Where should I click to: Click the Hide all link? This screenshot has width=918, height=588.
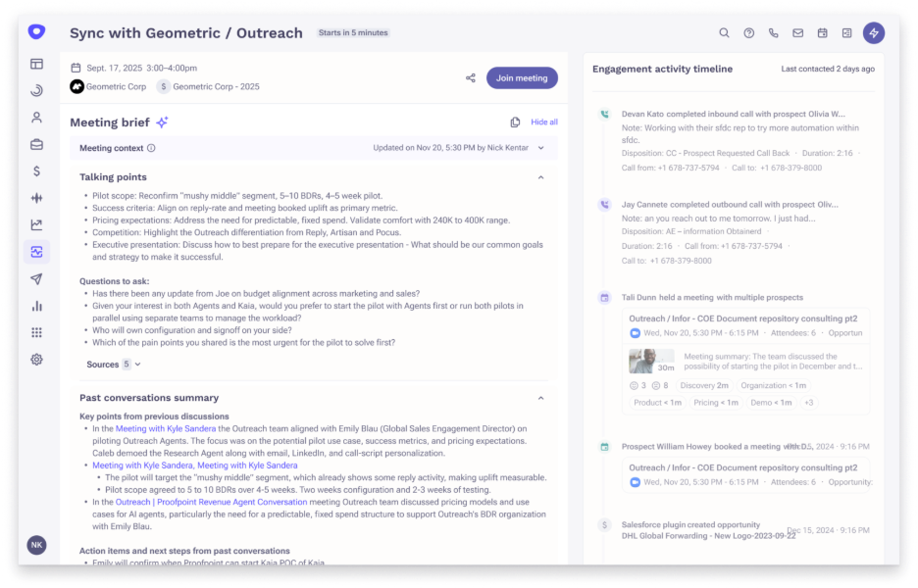544,122
